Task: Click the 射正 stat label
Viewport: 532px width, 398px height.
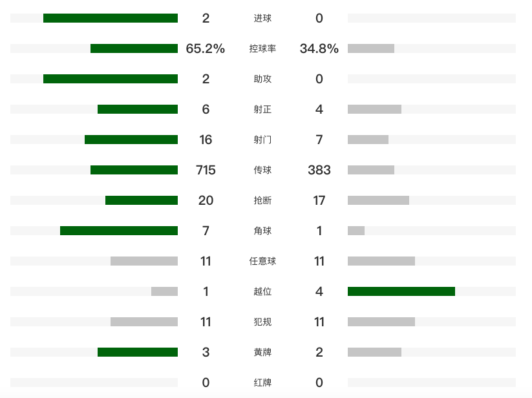Action: pos(262,109)
